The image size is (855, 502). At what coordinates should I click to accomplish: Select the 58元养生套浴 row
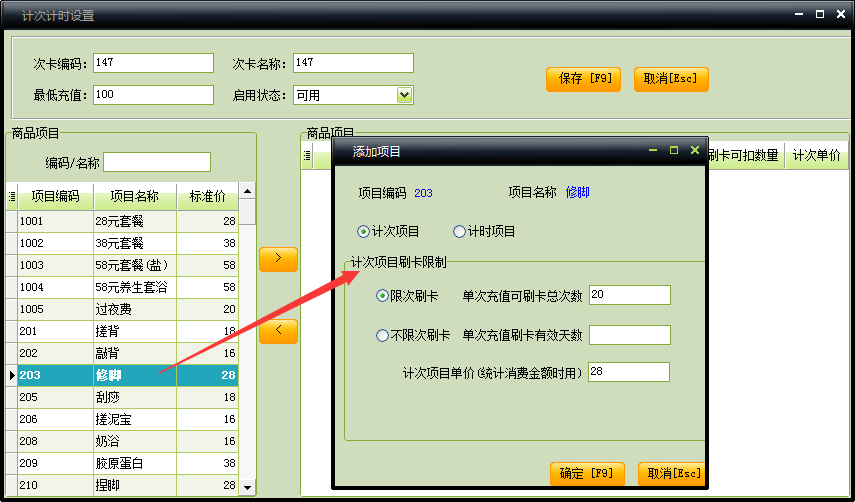[123, 287]
